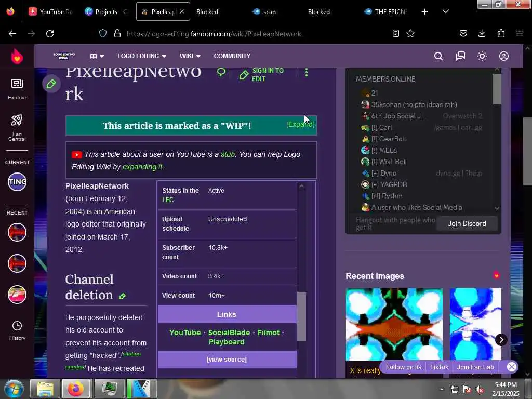Follow the expanding it link
Viewport: 532px width, 399px height.
pyautogui.click(x=142, y=167)
